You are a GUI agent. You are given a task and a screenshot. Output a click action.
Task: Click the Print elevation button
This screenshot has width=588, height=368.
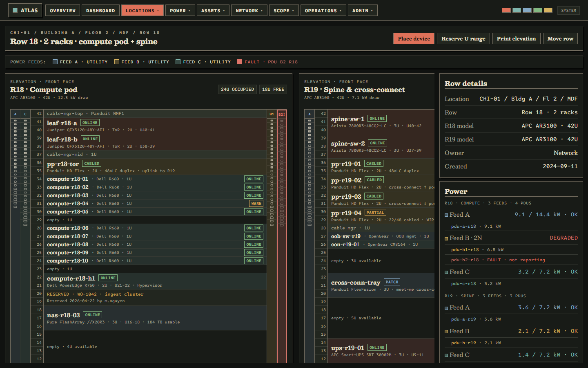516,38
